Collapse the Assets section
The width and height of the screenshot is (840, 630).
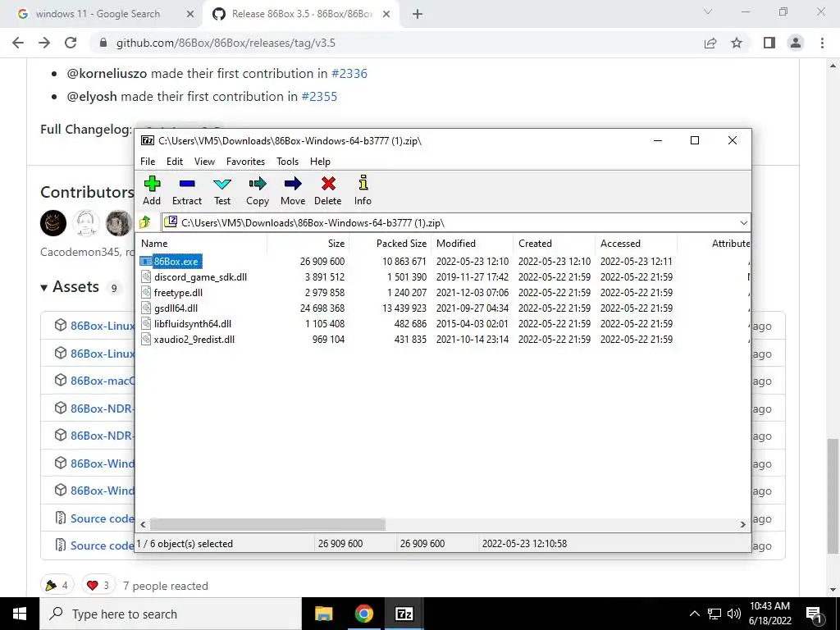click(x=44, y=288)
